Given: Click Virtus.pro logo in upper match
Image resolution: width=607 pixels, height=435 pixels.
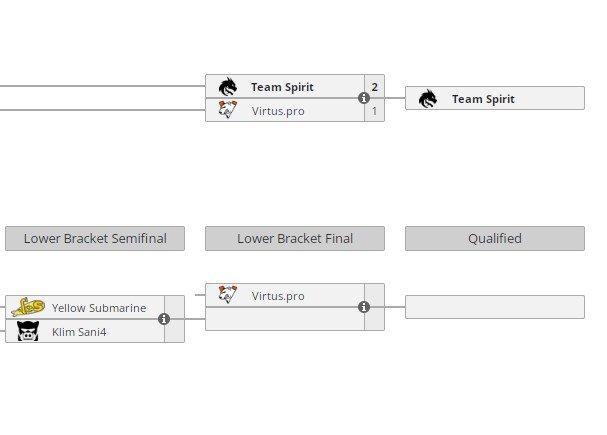Looking at the screenshot, I should coord(229,110).
